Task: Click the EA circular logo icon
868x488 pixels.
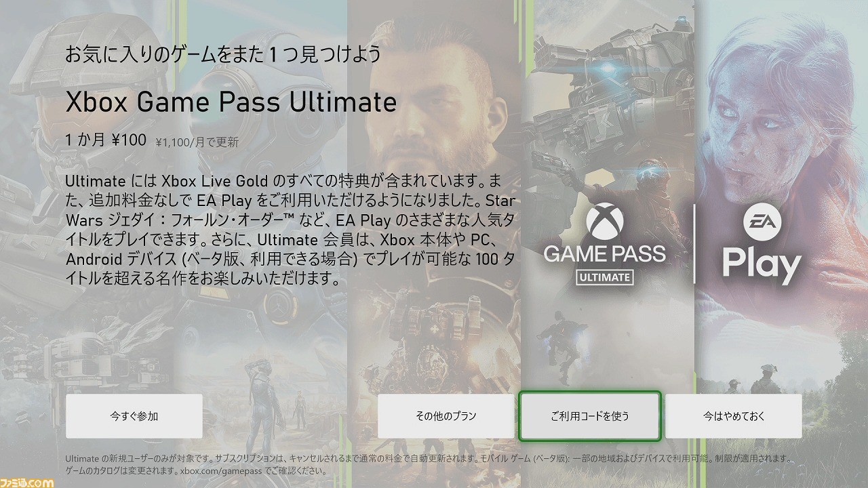Action: click(x=762, y=224)
